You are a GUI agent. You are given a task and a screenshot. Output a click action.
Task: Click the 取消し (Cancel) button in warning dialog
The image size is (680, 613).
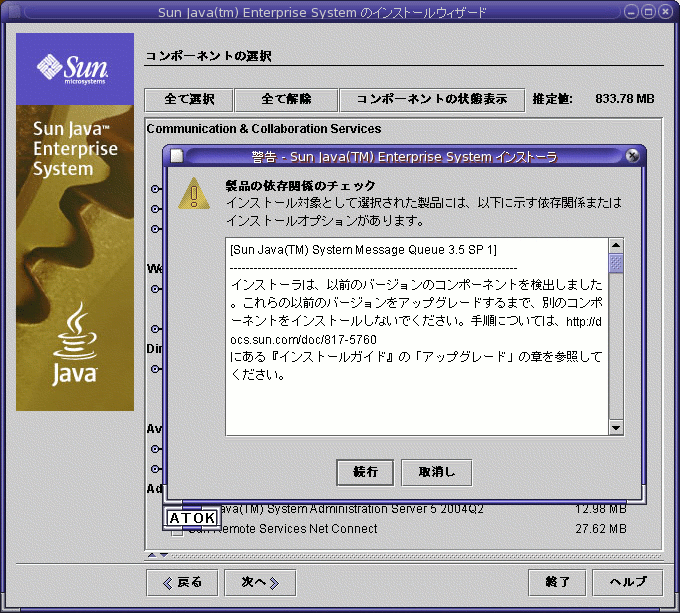coord(436,472)
